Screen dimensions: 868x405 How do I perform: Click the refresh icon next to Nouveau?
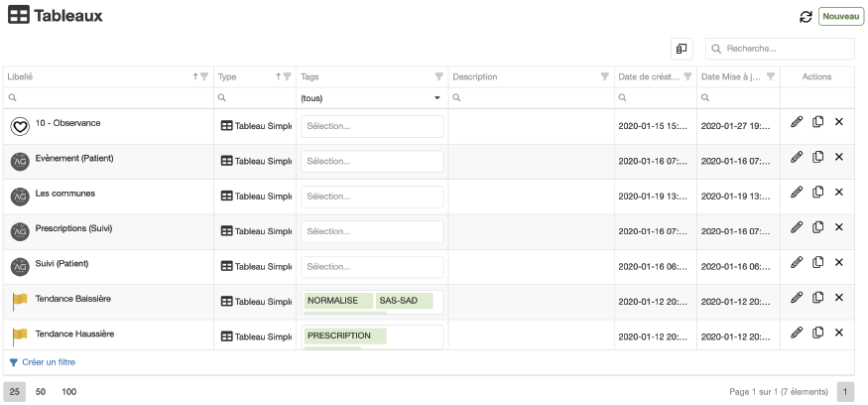coord(806,17)
